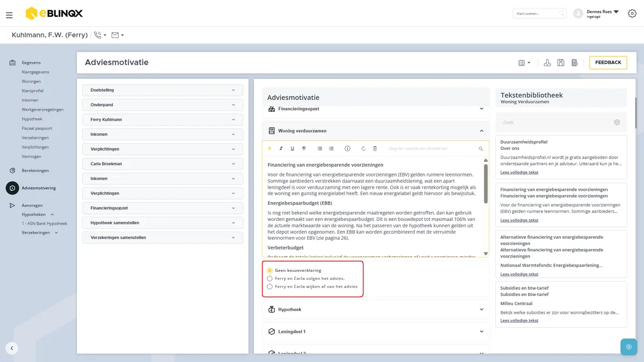Underline the selected editor text
The height and width of the screenshot is (362, 644).
coord(292,149)
